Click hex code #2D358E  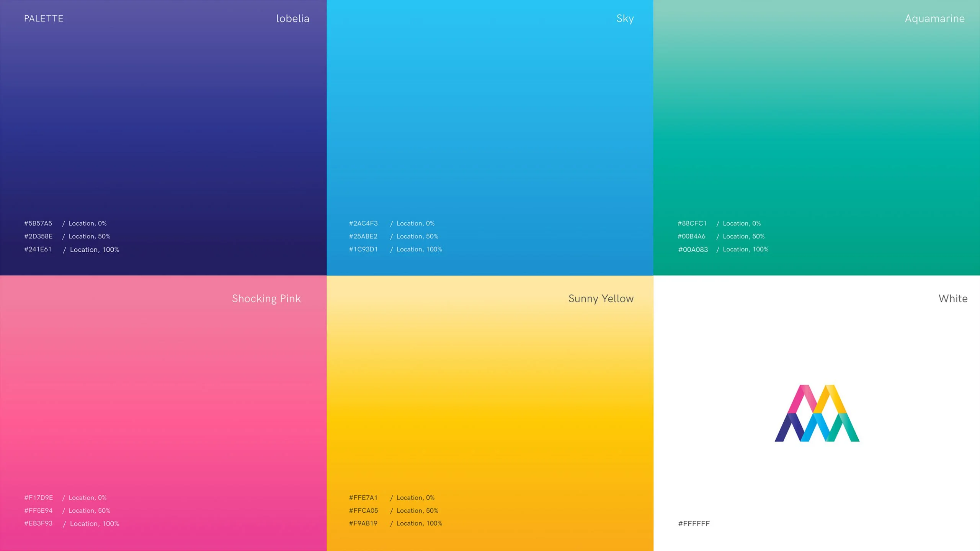click(x=38, y=236)
